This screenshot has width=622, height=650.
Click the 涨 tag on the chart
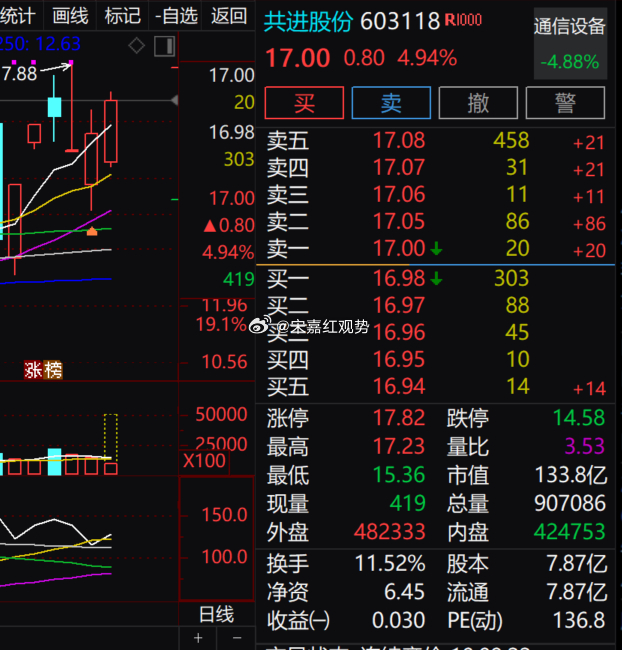[34, 370]
